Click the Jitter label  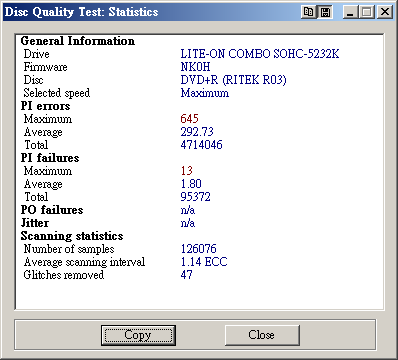click(x=35, y=223)
